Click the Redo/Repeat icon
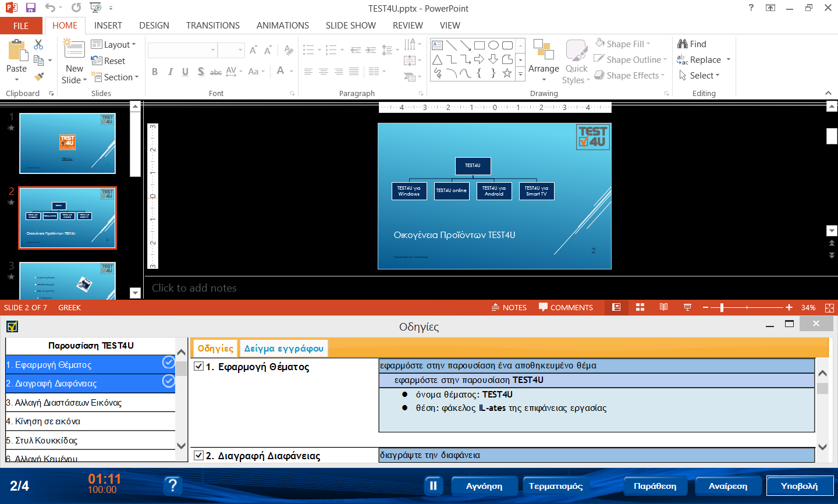This screenshot has width=838, height=504. pos(76,8)
